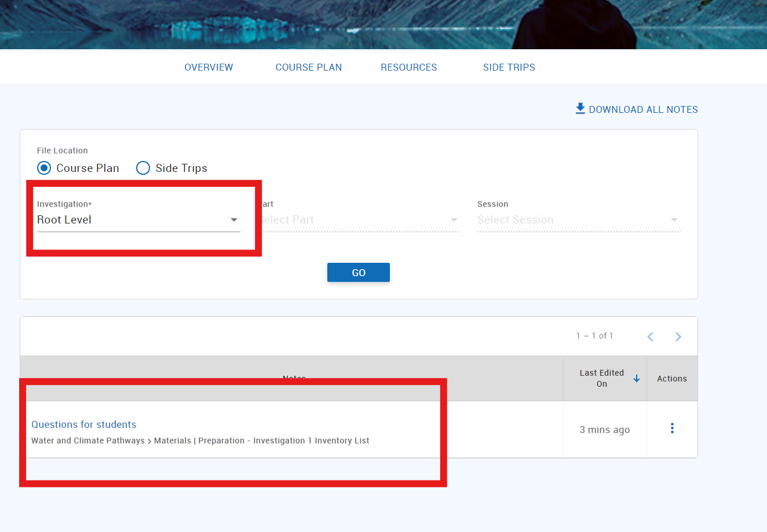Click the download arrow icon beside Download All Notes
This screenshot has width=767, height=532.
[580, 109]
